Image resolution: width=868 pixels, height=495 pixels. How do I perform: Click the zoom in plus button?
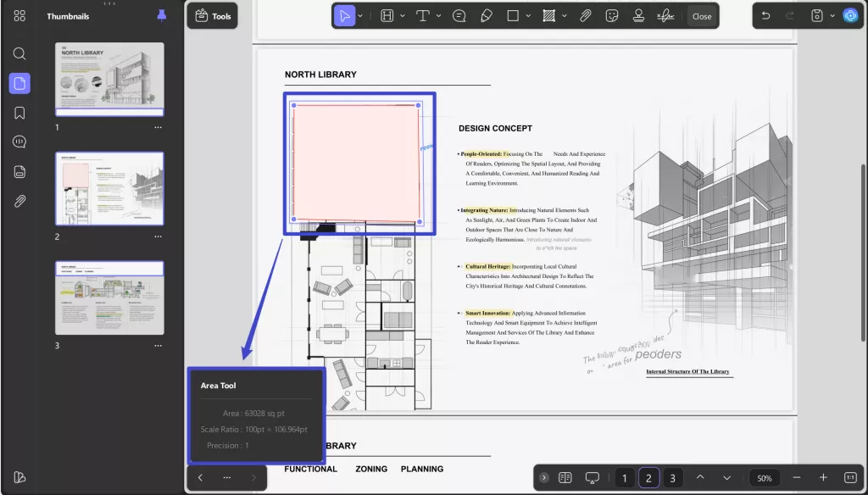click(x=822, y=478)
